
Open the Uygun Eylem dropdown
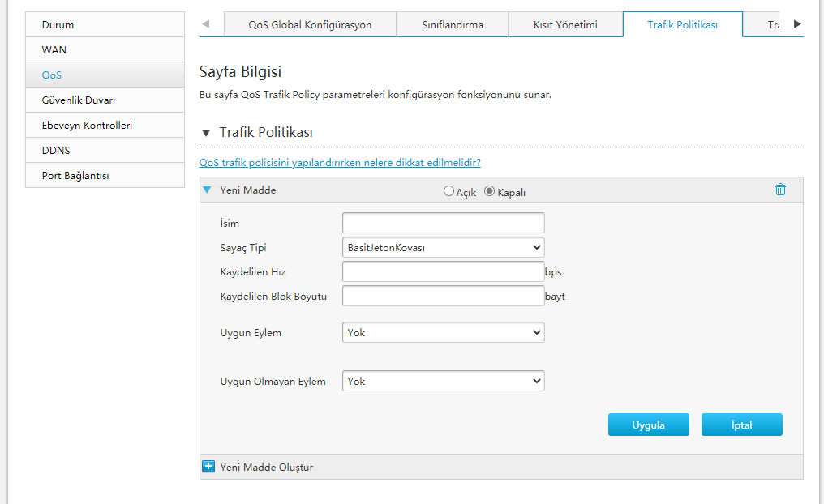(x=443, y=332)
